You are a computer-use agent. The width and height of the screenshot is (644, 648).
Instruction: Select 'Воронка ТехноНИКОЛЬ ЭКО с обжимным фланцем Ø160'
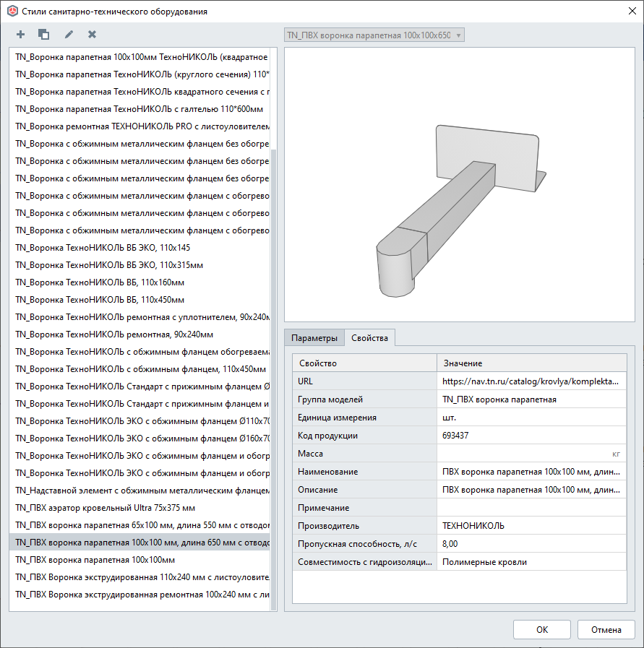pyautogui.click(x=139, y=439)
